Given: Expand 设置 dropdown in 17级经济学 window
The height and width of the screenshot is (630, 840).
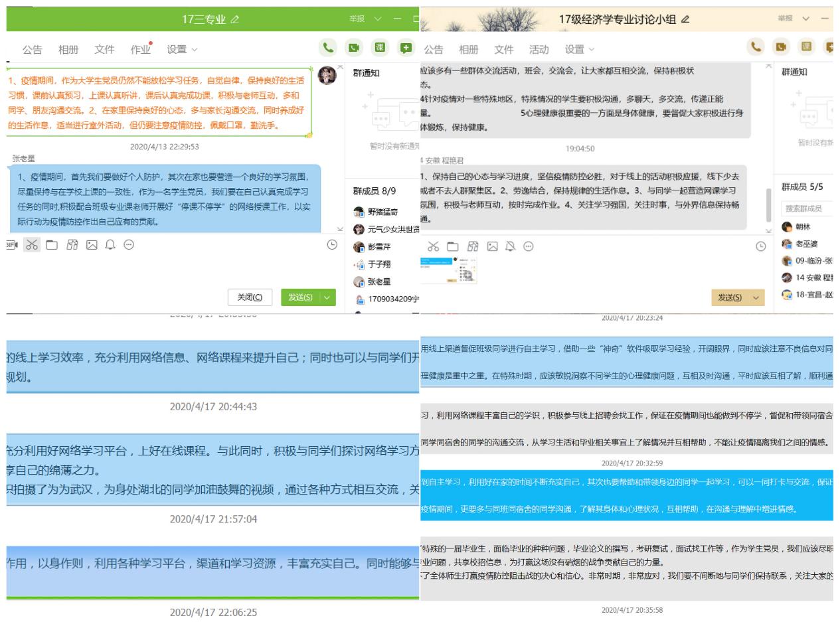Looking at the screenshot, I should [x=579, y=49].
